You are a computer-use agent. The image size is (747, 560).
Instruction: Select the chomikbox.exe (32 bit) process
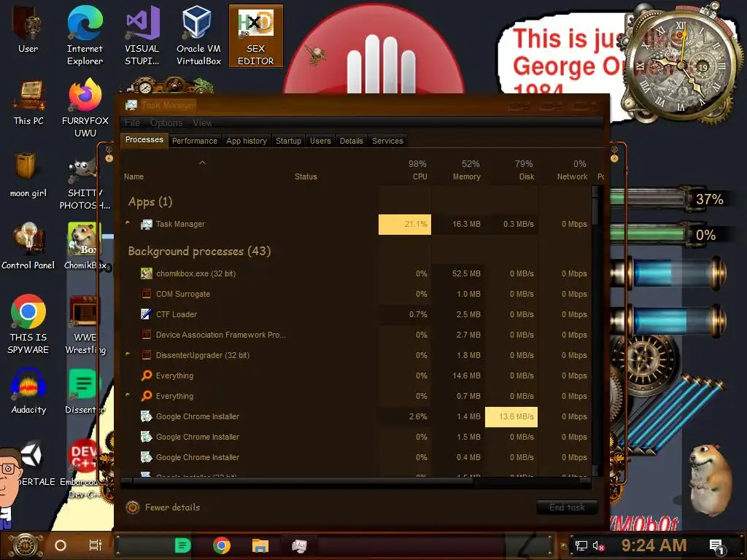click(x=356, y=273)
